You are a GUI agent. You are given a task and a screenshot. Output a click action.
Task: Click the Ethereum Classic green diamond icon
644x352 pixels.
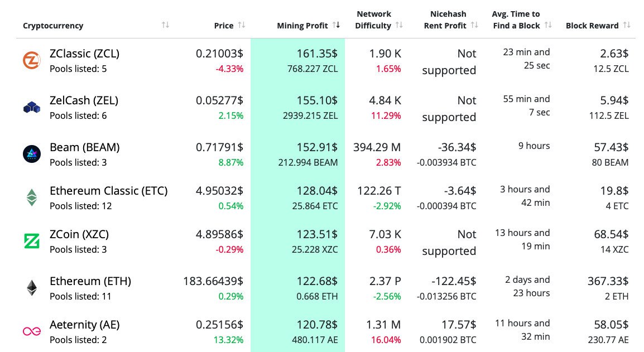coord(31,197)
